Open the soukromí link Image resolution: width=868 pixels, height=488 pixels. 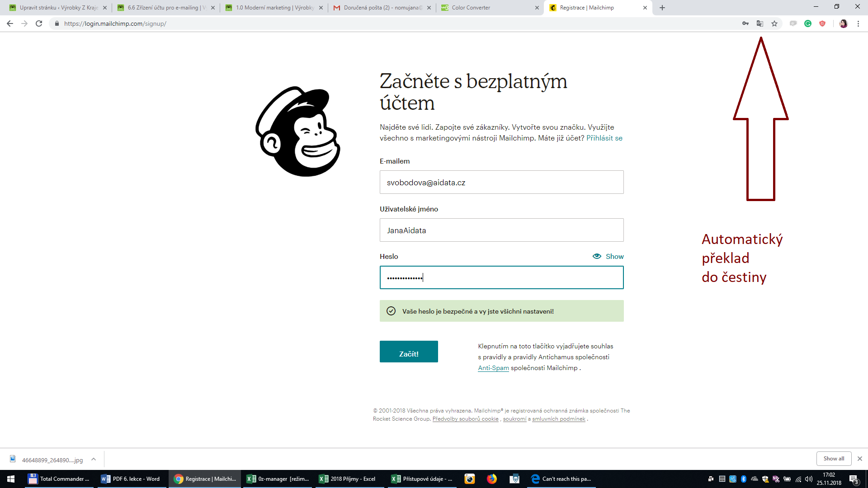pyautogui.click(x=514, y=419)
